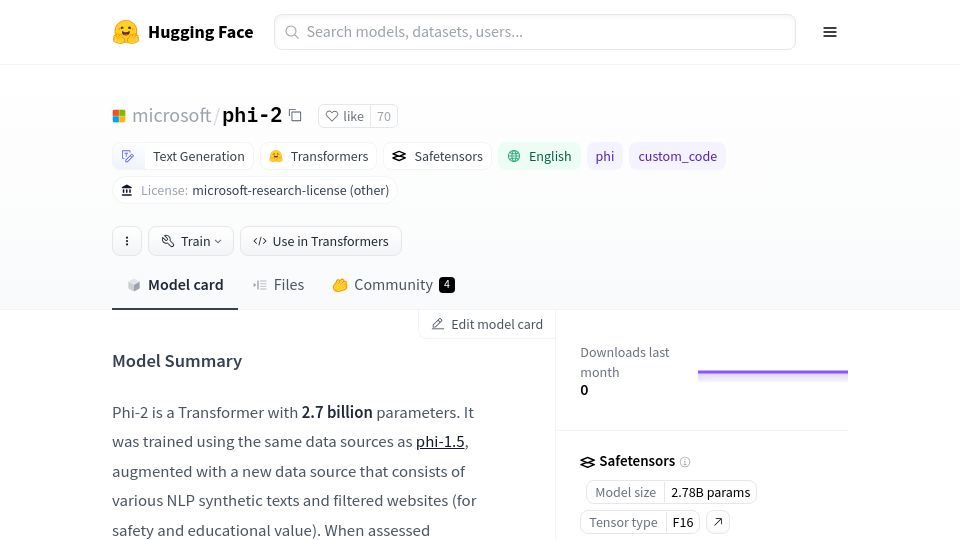Open the hamburger navigation menu
The image size is (960, 540).
click(x=830, y=32)
